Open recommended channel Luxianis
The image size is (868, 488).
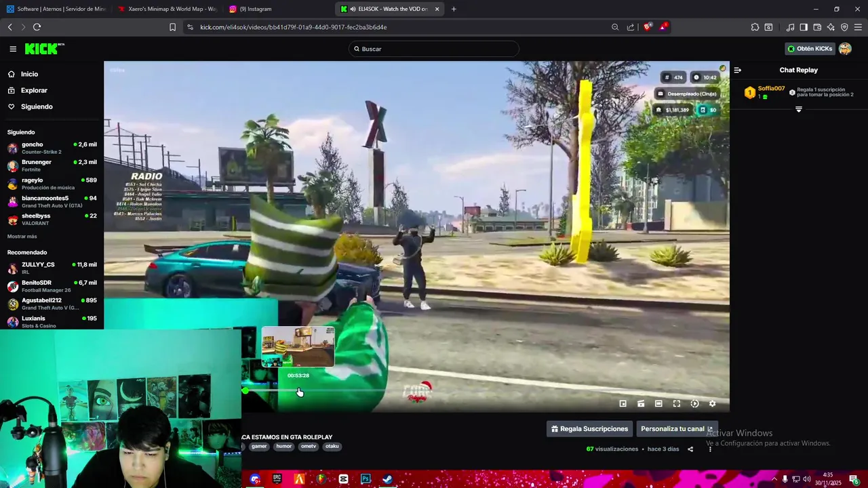[52, 321]
